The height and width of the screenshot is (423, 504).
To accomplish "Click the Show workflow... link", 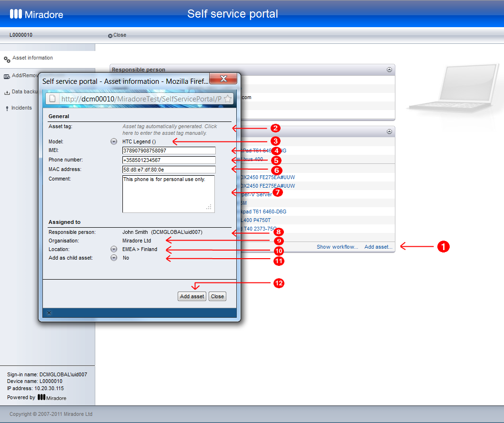I will [337, 247].
